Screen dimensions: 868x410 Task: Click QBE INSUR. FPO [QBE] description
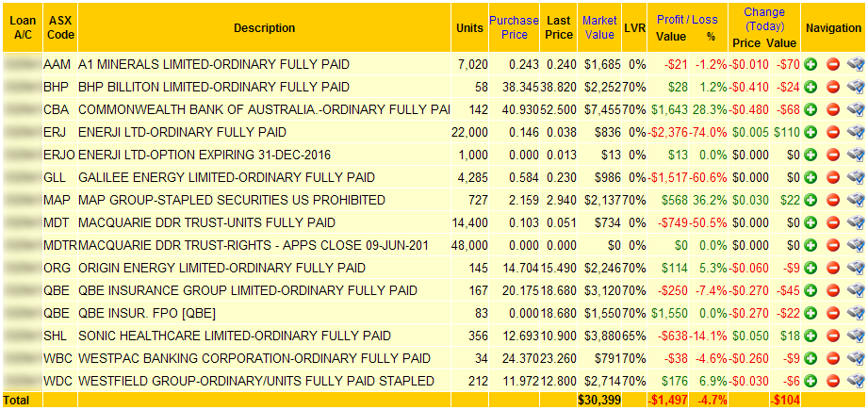pyautogui.click(x=147, y=314)
